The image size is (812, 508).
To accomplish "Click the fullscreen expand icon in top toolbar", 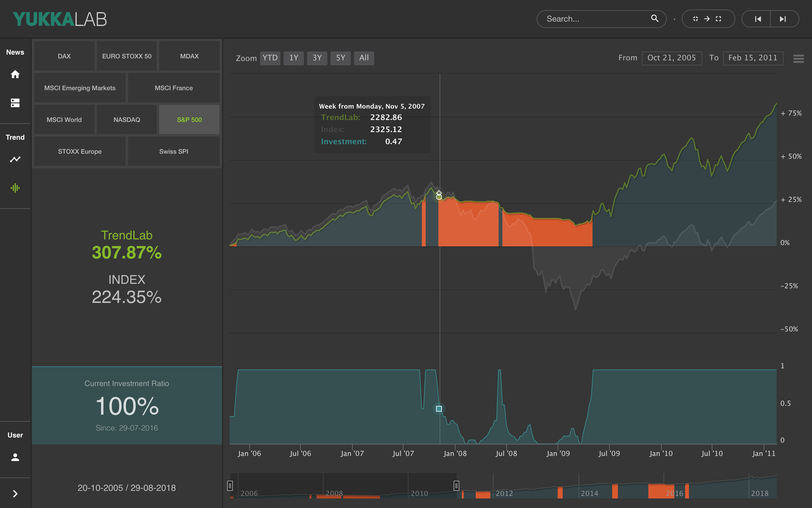I will coord(718,19).
